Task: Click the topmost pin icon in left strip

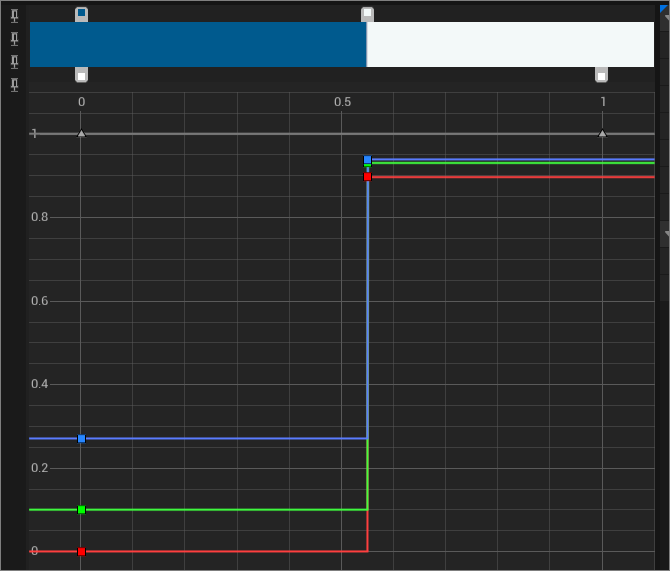Action: pyautogui.click(x=15, y=17)
